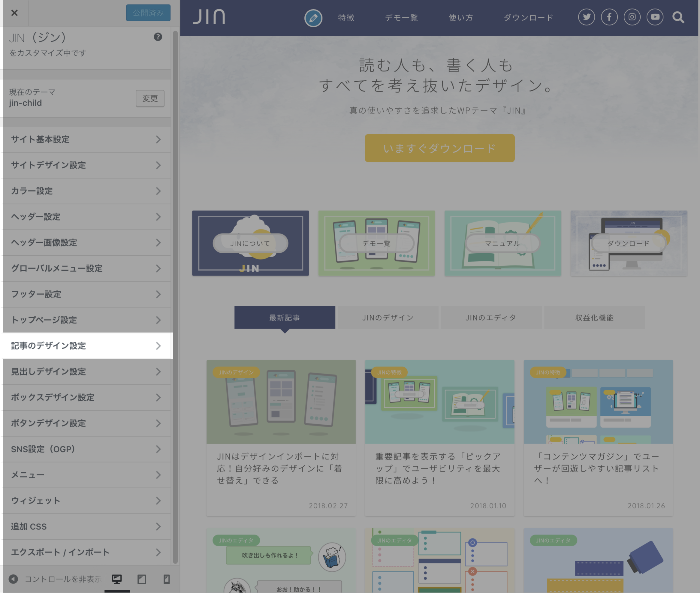Open the Facebook icon in header
Screen dimensions: 700x593
[609, 17]
